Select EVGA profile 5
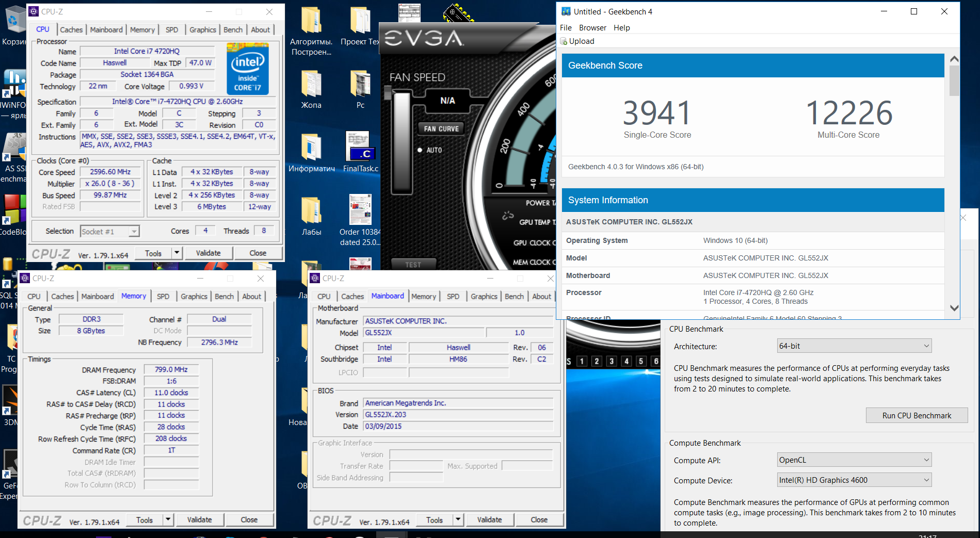980x538 pixels. [x=641, y=361]
